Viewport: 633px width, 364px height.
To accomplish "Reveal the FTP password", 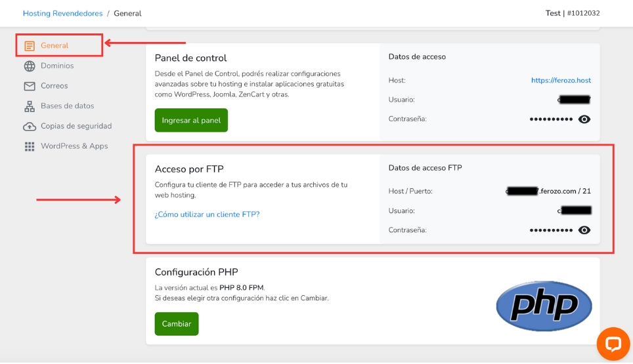I will tap(584, 230).
